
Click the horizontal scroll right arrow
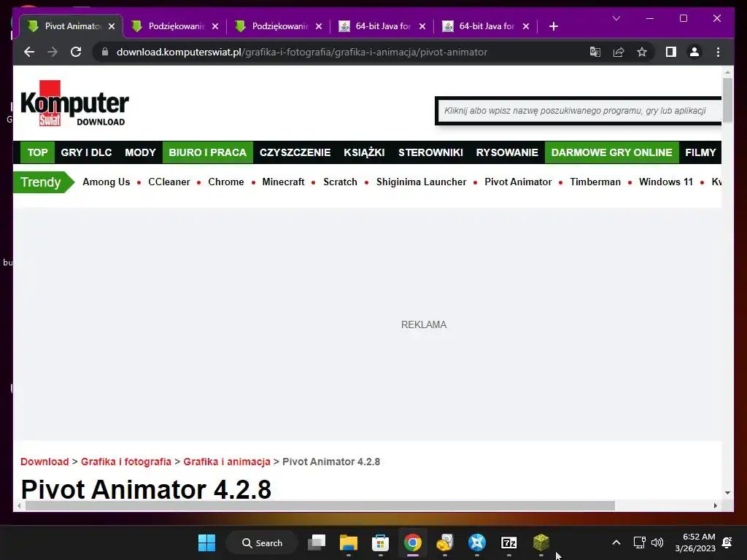pyautogui.click(x=715, y=506)
